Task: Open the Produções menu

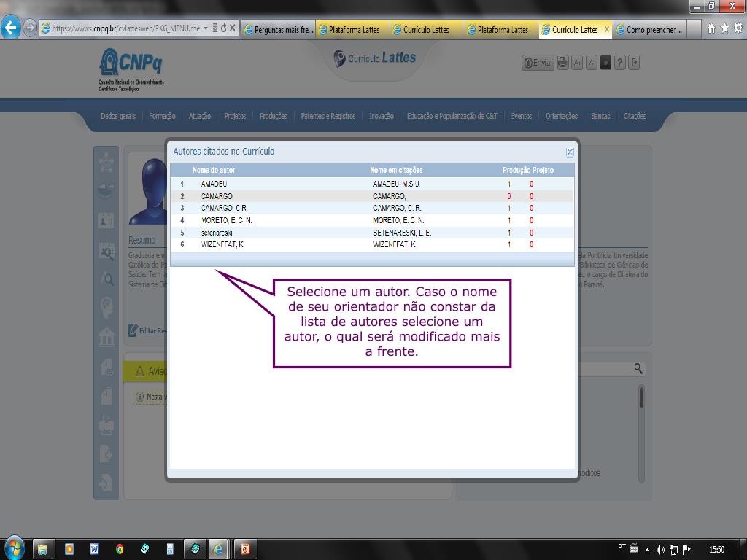Action: click(x=274, y=116)
